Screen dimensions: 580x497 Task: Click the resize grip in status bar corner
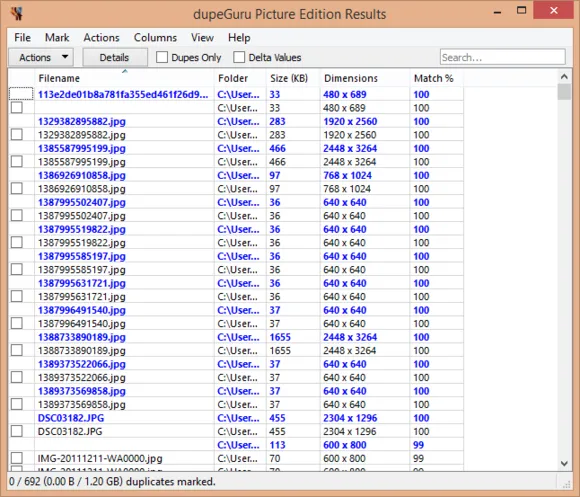tap(567, 484)
